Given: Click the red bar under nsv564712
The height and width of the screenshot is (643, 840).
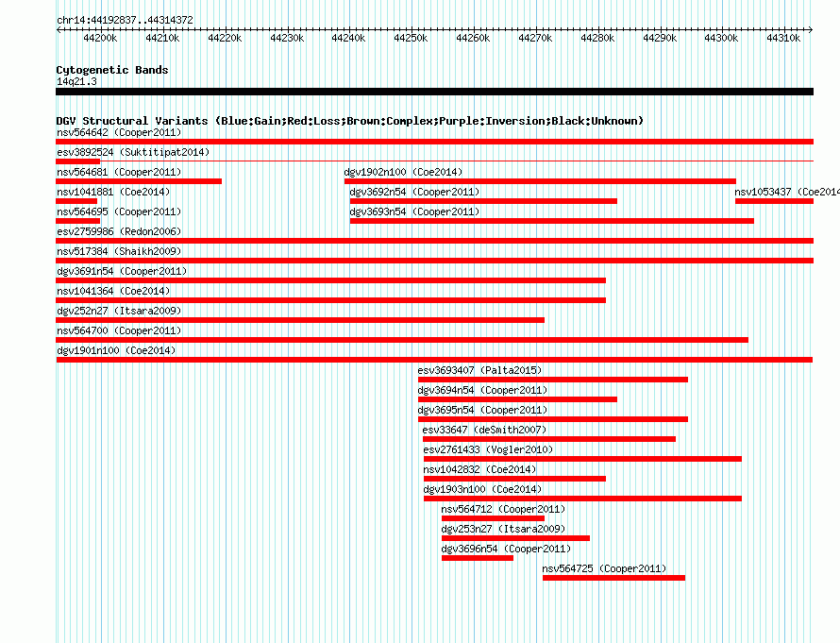Looking at the screenshot, I should [x=493, y=518].
